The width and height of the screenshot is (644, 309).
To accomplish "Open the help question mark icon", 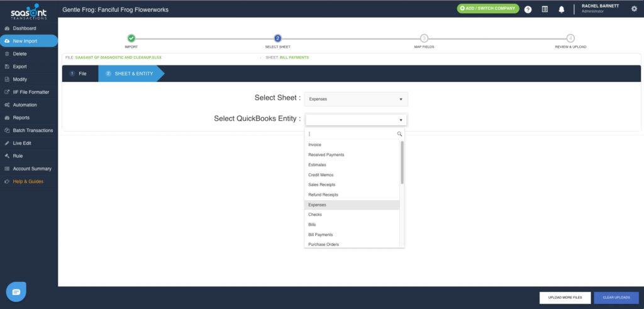I will click(528, 9).
